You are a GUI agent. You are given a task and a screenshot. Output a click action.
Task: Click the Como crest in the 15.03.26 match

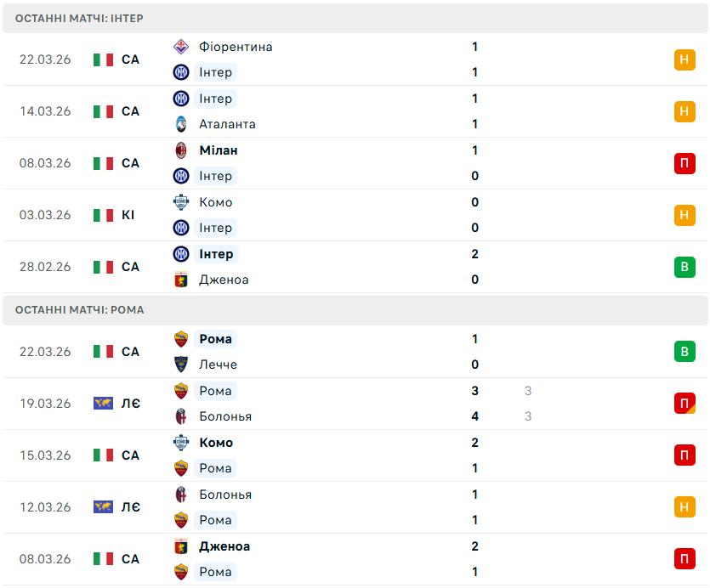point(180,443)
